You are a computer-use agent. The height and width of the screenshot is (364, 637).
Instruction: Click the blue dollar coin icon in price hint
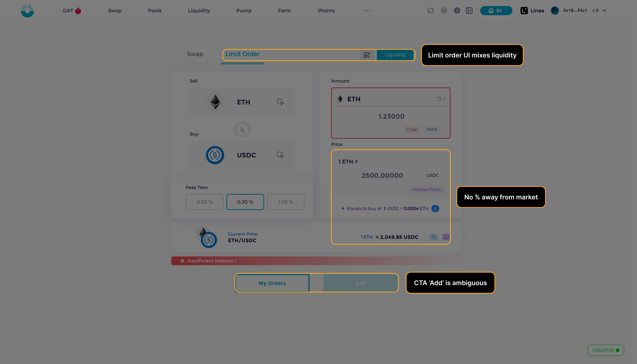click(435, 208)
